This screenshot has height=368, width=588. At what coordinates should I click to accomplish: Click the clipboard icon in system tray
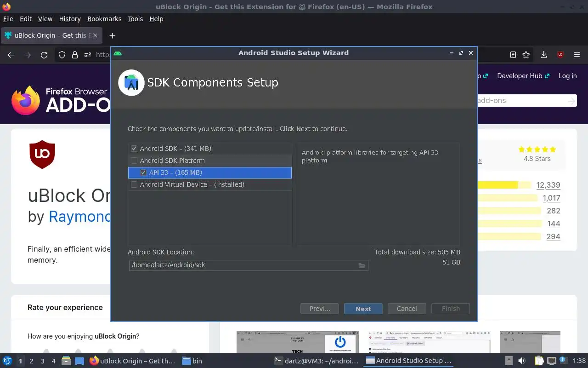click(539, 361)
